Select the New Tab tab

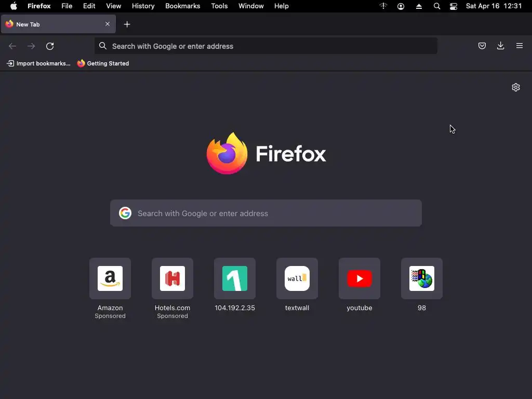[x=58, y=24]
